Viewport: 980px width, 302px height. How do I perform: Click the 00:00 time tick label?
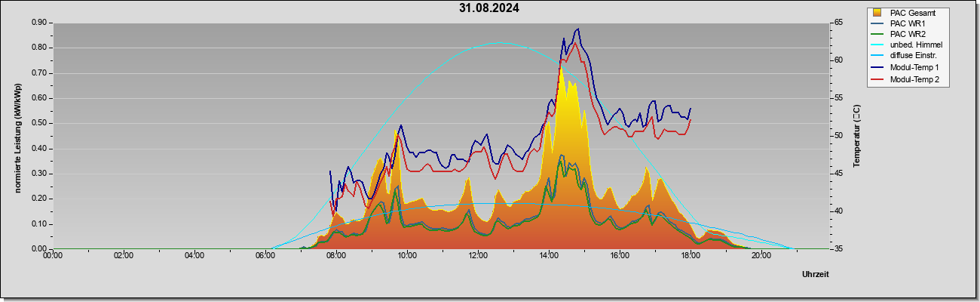coord(53,257)
